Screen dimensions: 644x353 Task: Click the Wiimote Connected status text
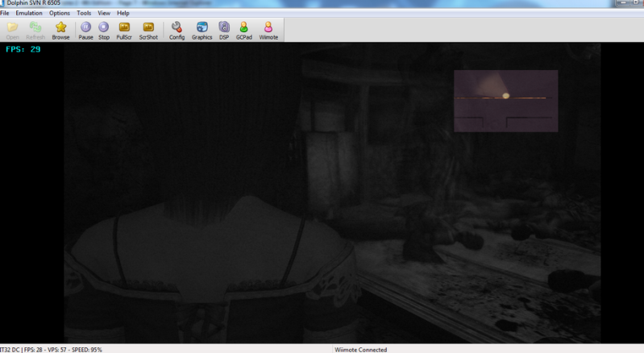pos(360,349)
